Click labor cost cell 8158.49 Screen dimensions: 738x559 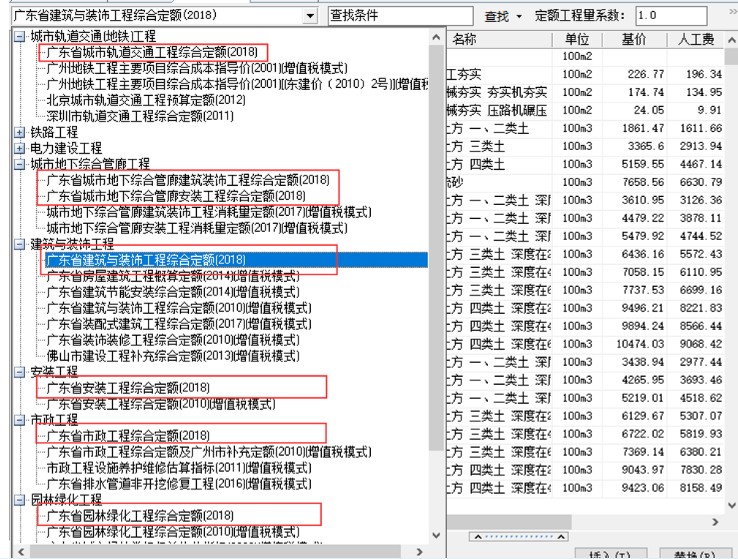click(x=696, y=488)
